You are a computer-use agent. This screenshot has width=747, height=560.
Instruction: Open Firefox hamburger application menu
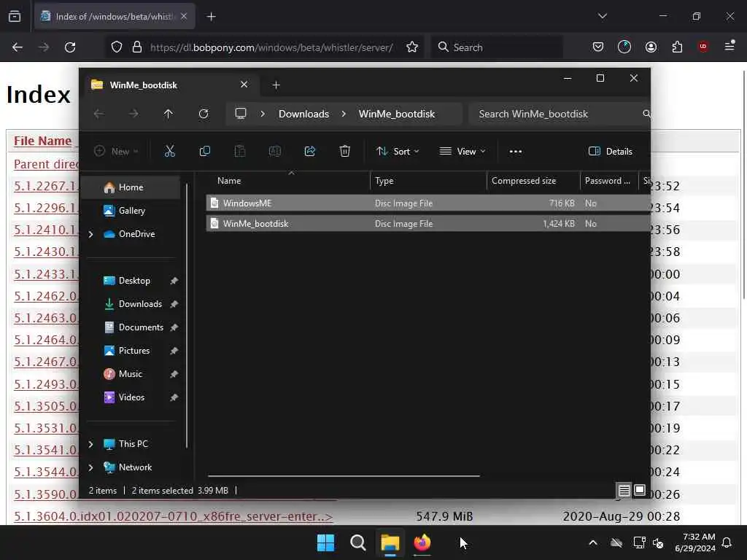click(x=729, y=46)
